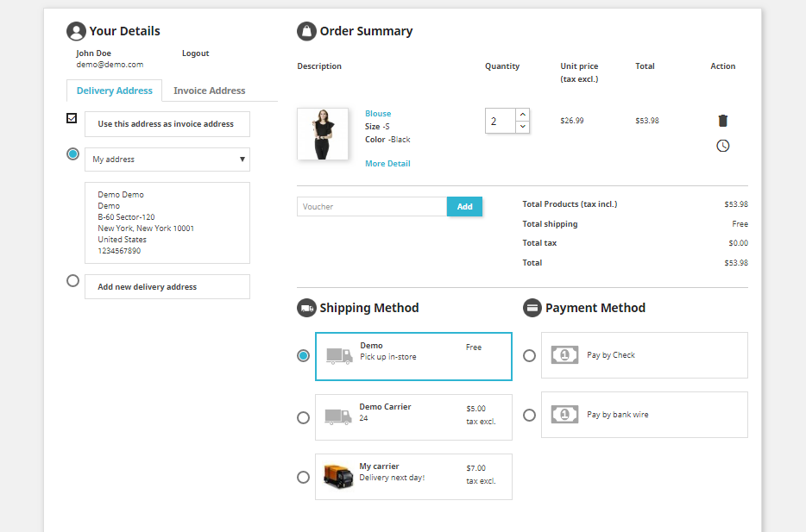Choose Pay by Check radio button

[x=530, y=355]
